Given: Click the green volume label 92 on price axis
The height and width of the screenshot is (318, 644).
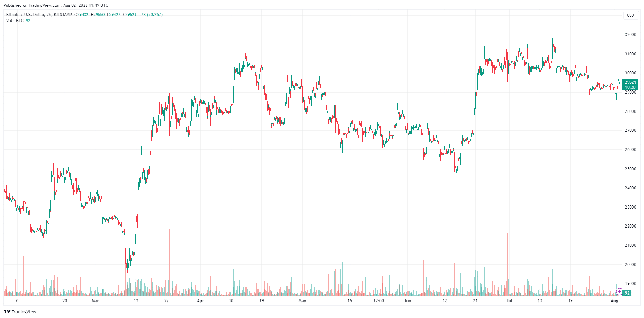Looking at the screenshot, I should [x=627, y=293].
